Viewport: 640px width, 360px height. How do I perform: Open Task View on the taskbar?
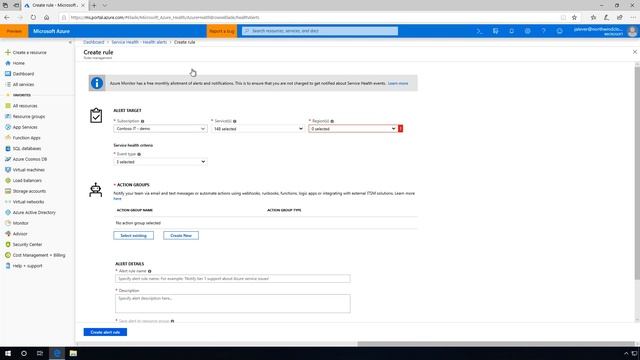pyautogui.click(x=40, y=353)
